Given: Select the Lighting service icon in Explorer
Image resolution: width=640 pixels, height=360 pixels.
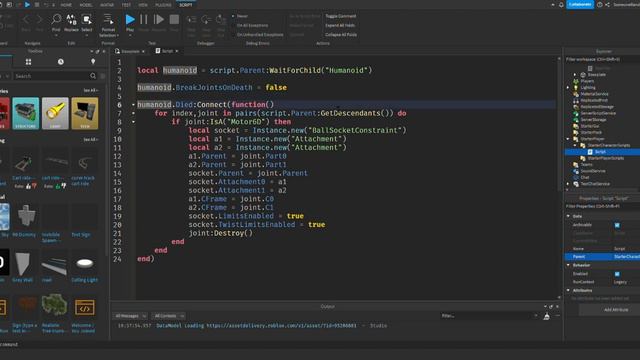Looking at the screenshot, I should pyautogui.click(x=576, y=87).
